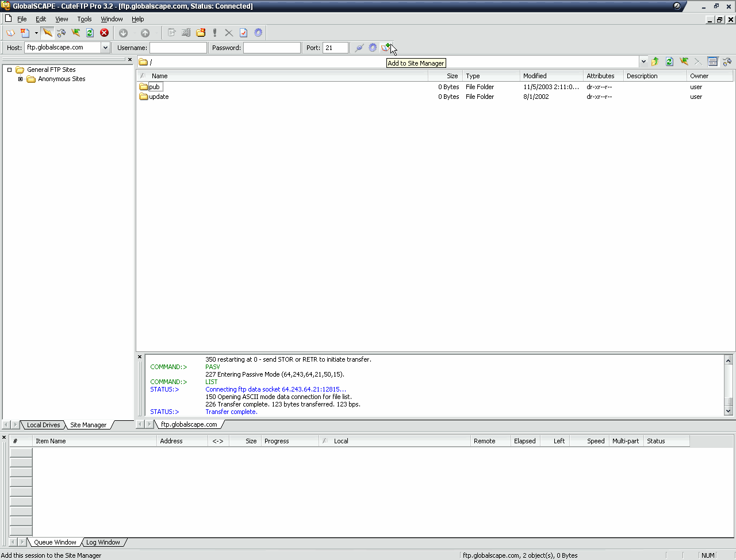736x560 pixels.
Task: Close the Site Manager side pane
Action: 130,60
